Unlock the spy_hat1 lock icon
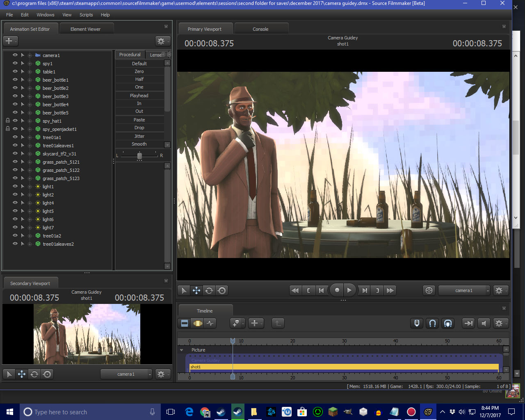Screen dimensions: 525x420 point(7,121)
